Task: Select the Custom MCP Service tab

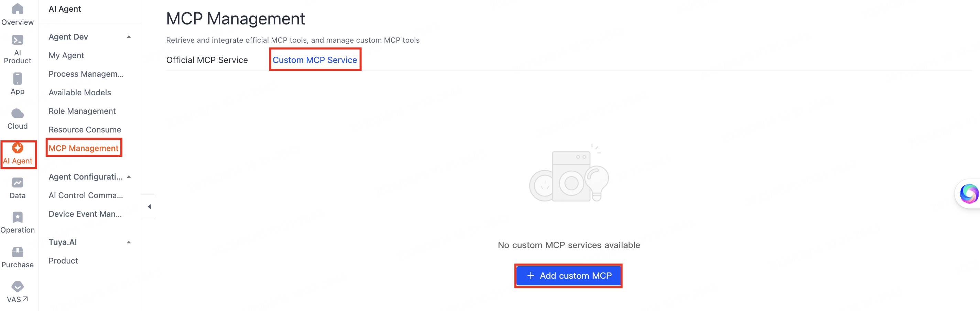Action: pos(315,60)
